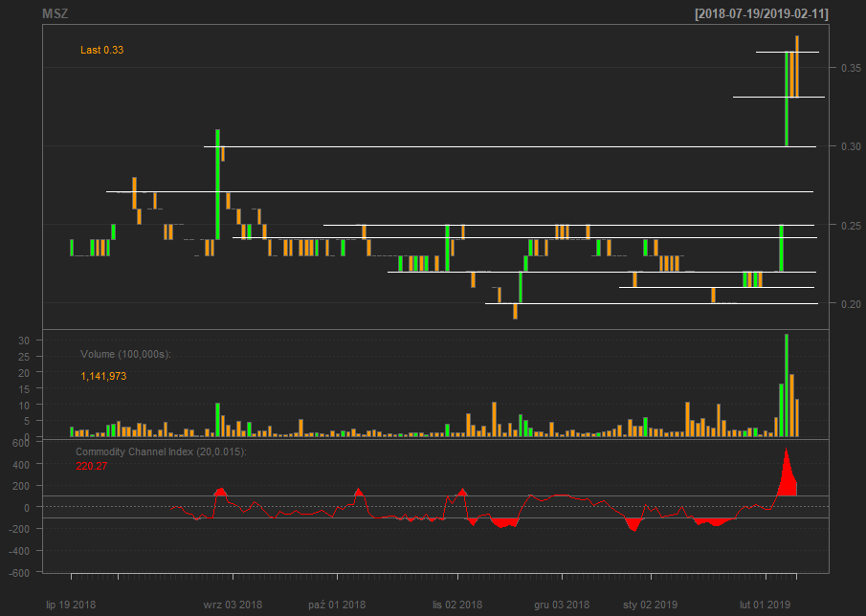Click the last orange candle topping near 0.37
Viewport: 866px width, 616px height.
point(797,67)
